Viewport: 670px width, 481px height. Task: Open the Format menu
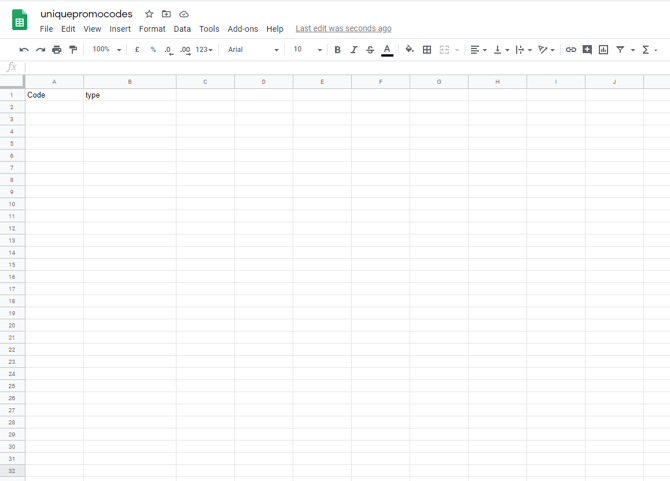click(152, 29)
